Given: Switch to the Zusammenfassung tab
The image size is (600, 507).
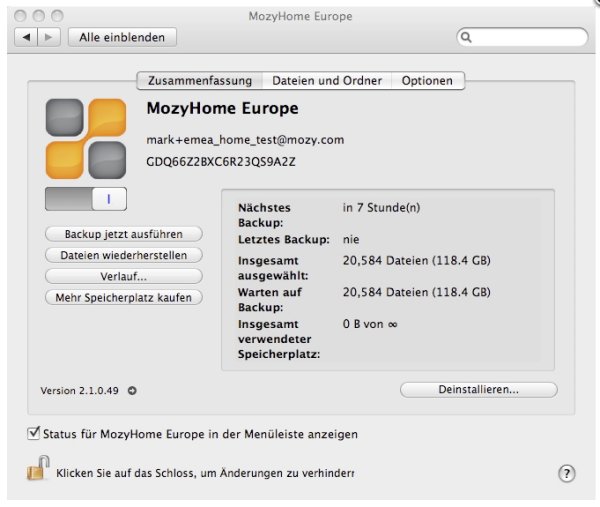Looking at the screenshot, I should pyautogui.click(x=200, y=81).
